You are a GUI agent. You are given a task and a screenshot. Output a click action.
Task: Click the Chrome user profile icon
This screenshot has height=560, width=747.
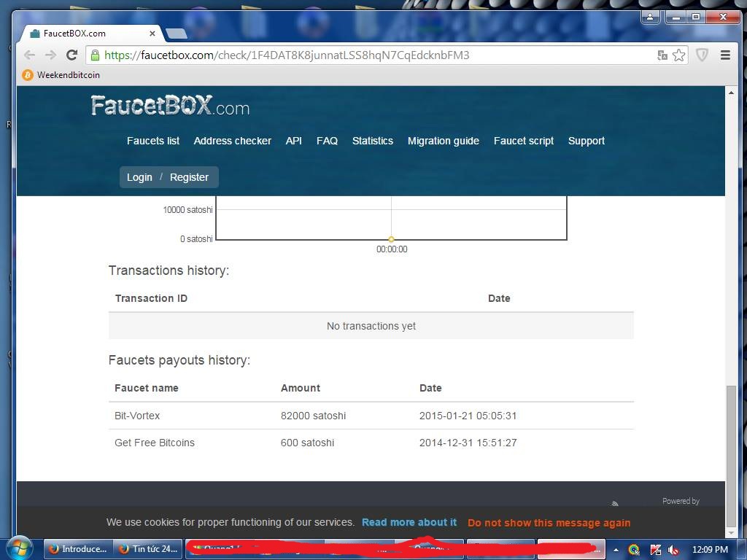(650, 17)
